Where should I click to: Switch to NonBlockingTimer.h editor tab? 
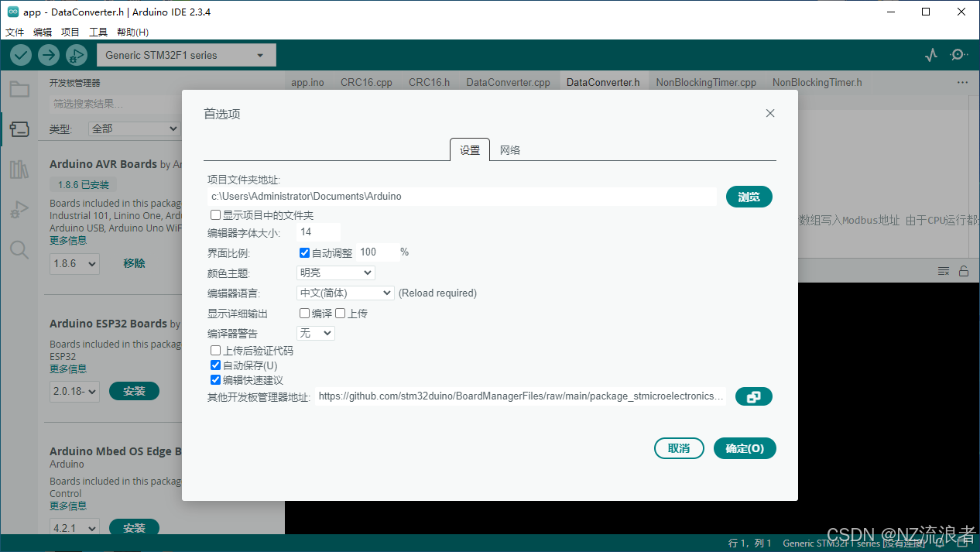(817, 82)
